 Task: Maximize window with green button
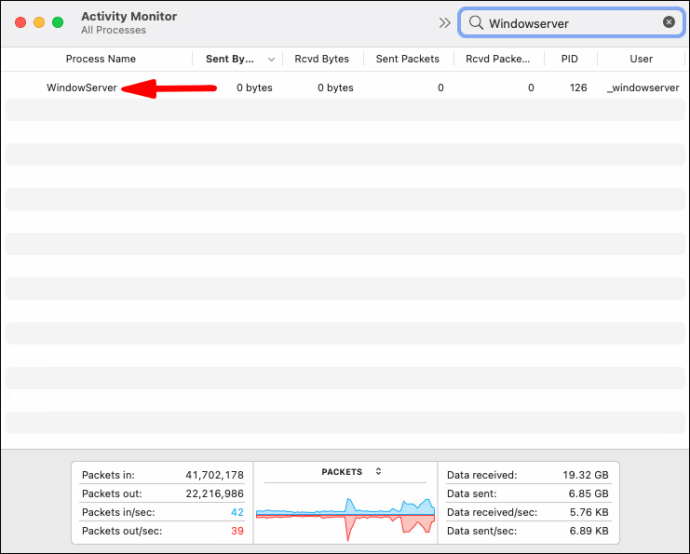58,22
